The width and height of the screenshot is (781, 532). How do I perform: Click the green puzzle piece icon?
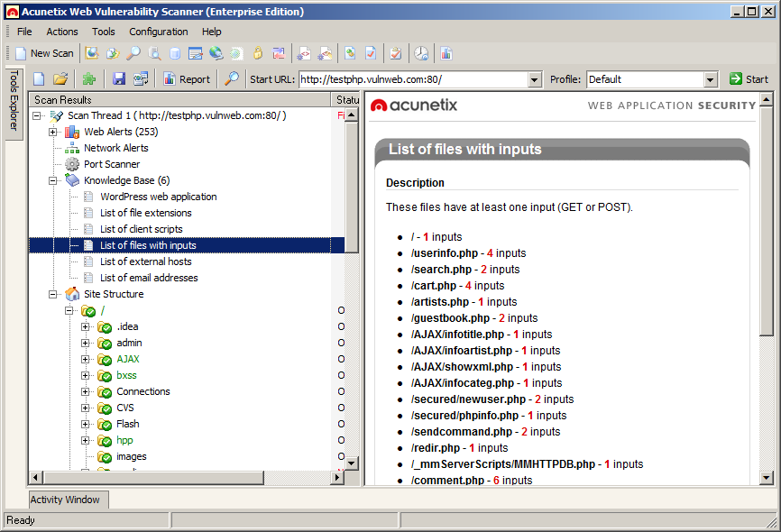click(x=88, y=79)
